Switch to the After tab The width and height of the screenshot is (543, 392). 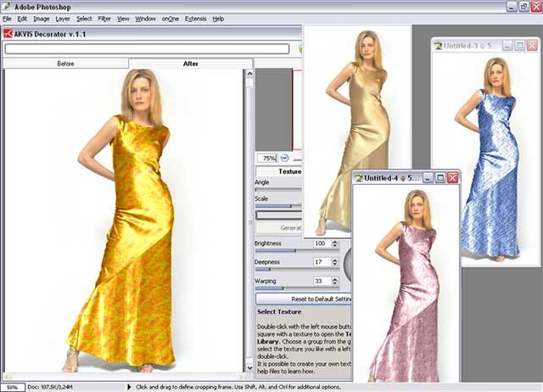pyautogui.click(x=191, y=64)
